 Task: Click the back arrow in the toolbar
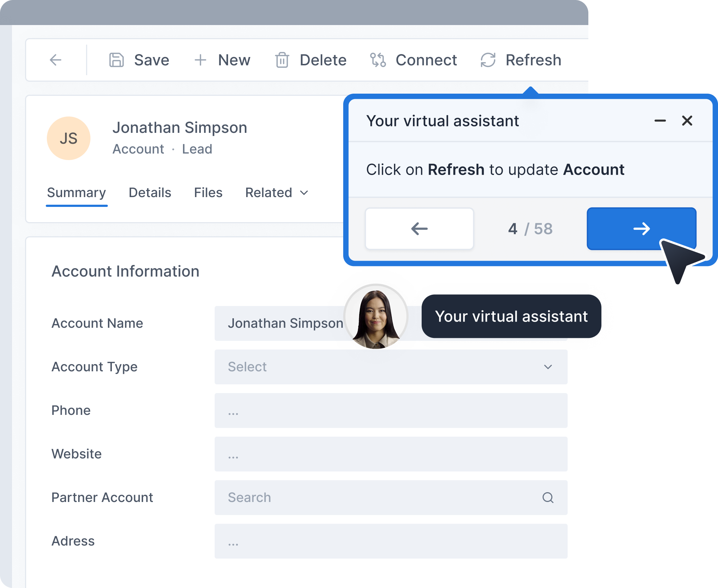[56, 60]
